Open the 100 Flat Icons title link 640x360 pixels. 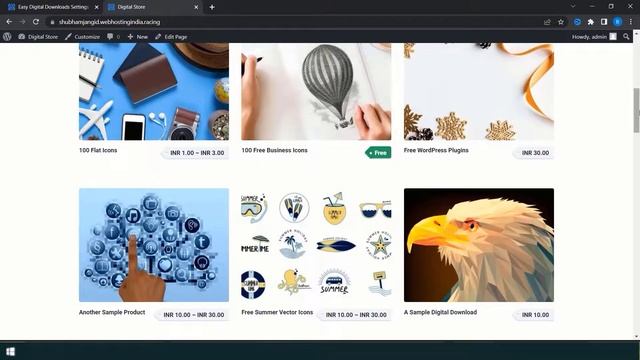click(x=98, y=150)
